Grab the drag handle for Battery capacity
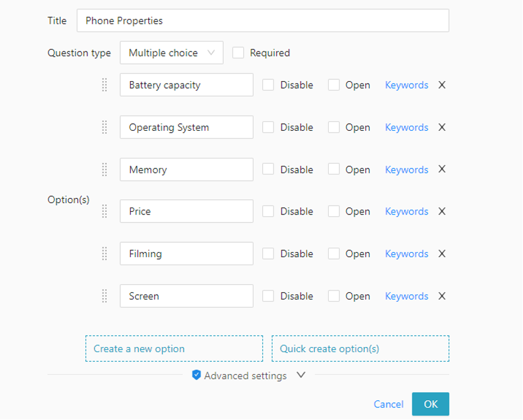The width and height of the screenshot is (523, 420). pos(104,85)
